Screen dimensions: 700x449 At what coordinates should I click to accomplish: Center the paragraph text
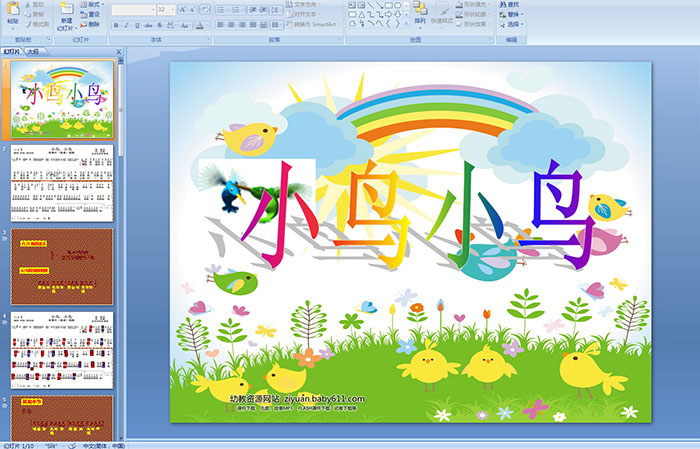coord(231,25)
